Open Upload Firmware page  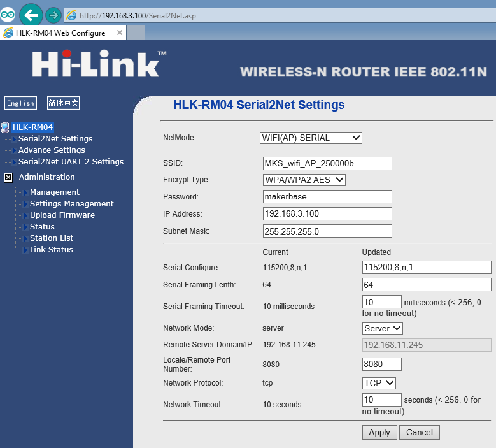[x=62, y=215]
